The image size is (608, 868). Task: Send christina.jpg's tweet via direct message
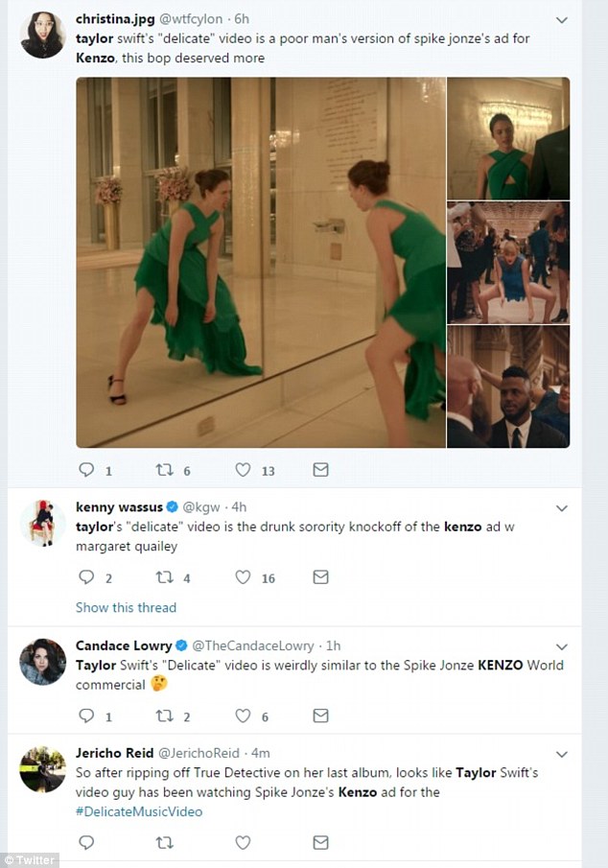(x=320, y=470)
